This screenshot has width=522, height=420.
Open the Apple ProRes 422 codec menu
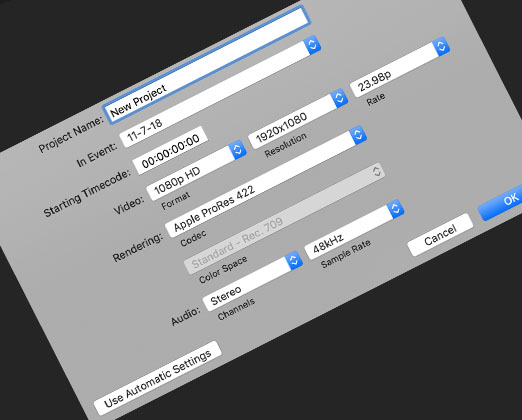pos(266,182)
